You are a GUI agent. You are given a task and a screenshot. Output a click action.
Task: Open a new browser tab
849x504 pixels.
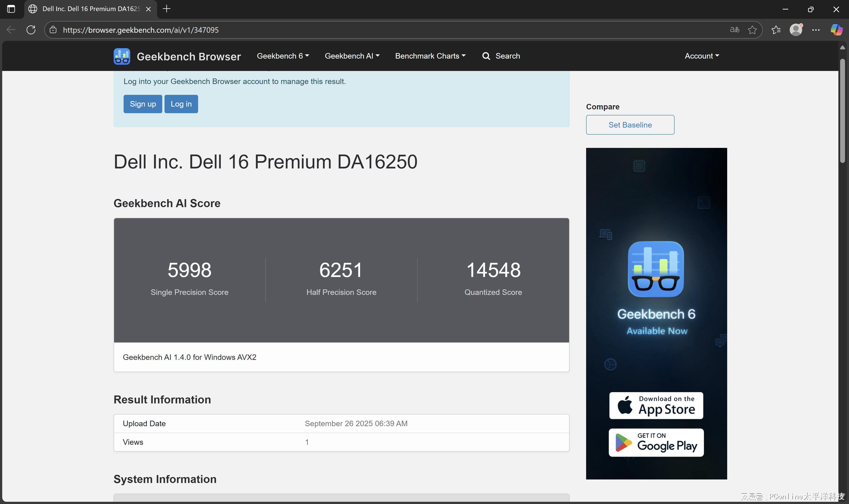[166, 9]
